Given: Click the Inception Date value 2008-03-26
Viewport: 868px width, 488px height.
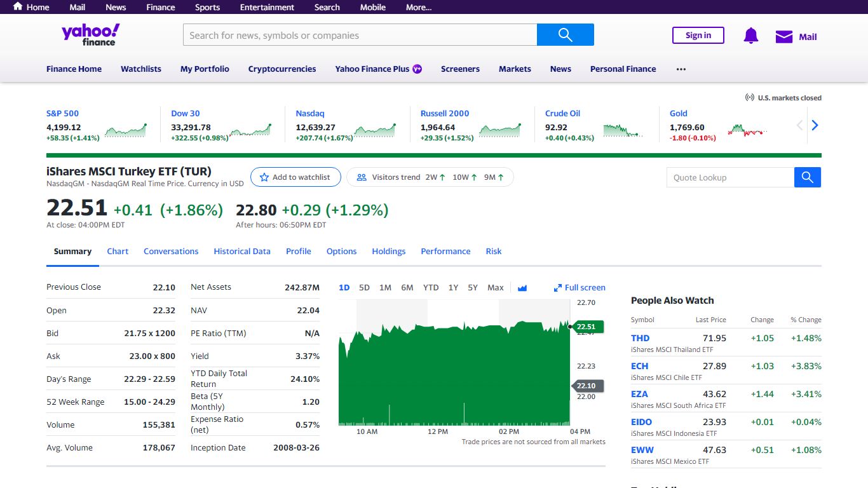Looking at the screenshot, I should coord(296,447).
